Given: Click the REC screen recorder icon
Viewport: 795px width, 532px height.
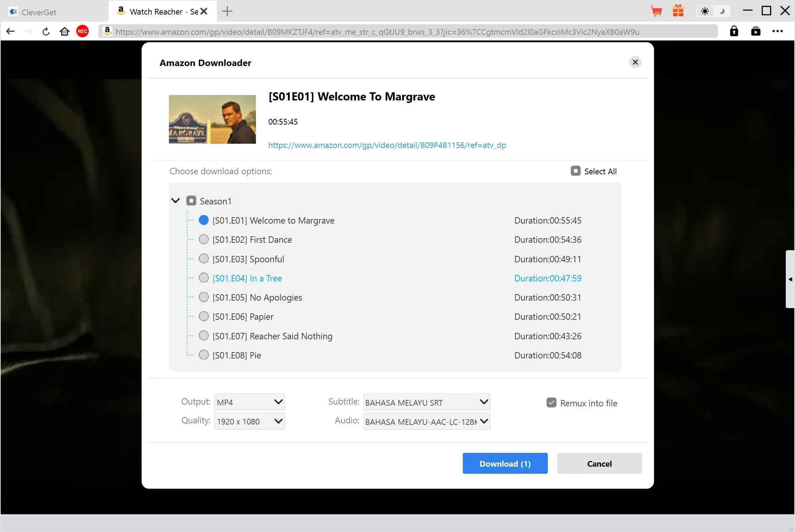Looking at the screenshot, I should pyautogui.click(x=82, y=31).
